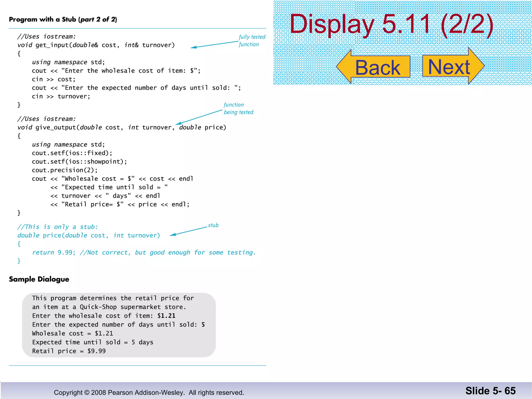Click the 'return 9.99;' stub line

[144, 252]
